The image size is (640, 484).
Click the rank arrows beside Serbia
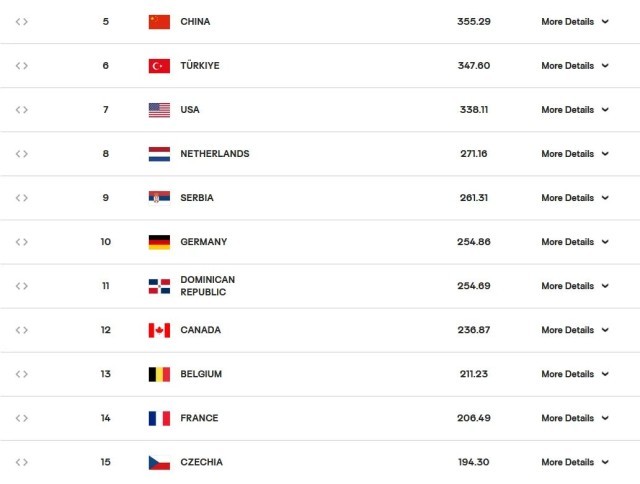click(22, 198)
